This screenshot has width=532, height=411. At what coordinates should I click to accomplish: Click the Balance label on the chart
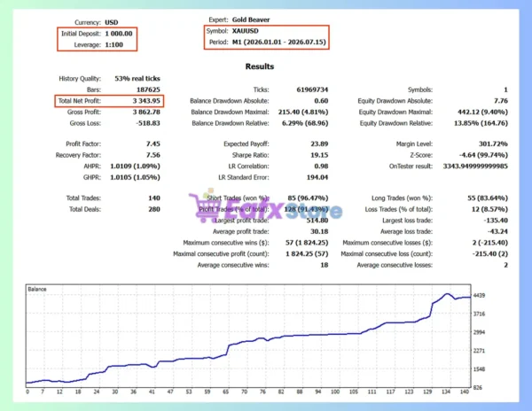(37, 290)
